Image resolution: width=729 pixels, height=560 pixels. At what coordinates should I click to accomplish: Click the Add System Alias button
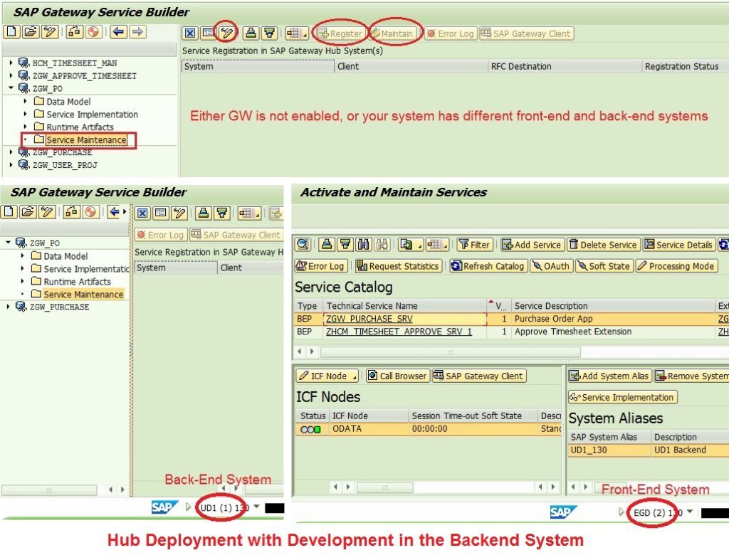[x=609, y=376]
